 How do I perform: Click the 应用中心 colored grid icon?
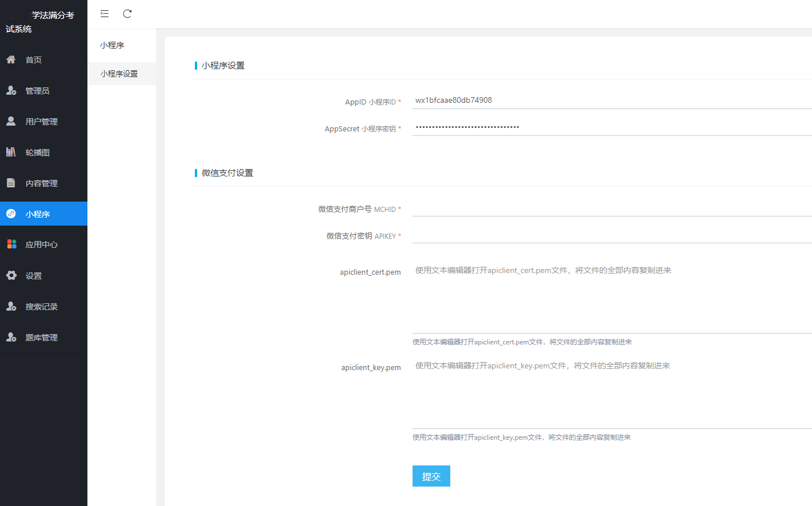[11, 244]
